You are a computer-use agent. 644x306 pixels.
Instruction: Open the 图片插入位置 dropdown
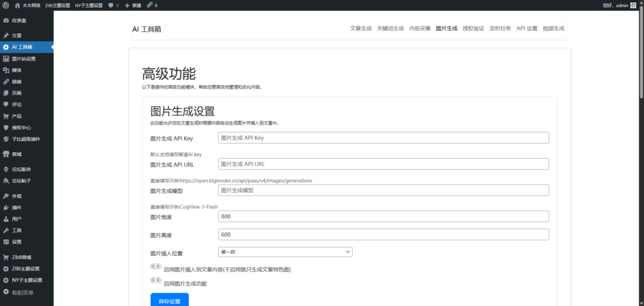tap(285, 251)
